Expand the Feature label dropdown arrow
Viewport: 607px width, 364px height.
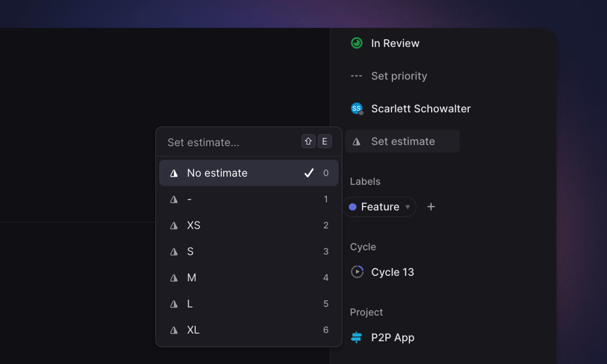tap(407, 207)
